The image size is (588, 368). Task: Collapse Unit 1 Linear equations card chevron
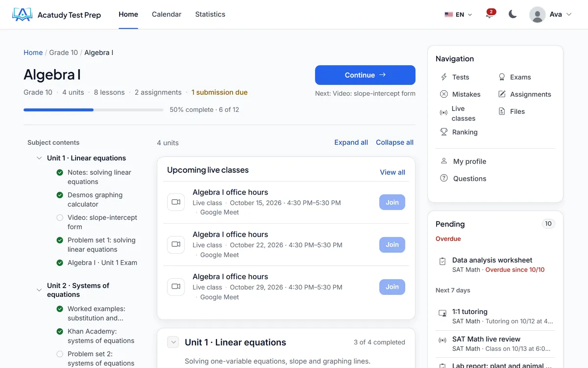(x=173, y=342)
